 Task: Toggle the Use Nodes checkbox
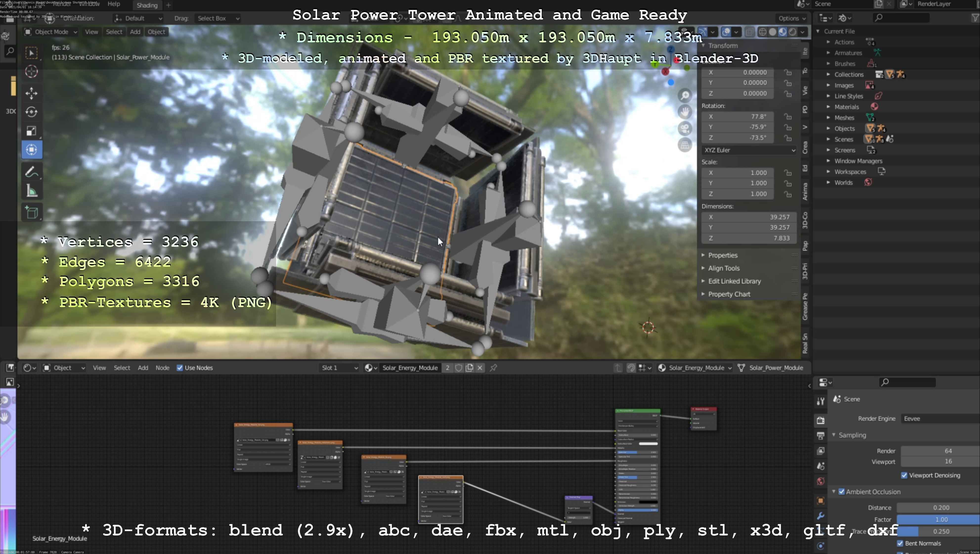tap(180, 368)
